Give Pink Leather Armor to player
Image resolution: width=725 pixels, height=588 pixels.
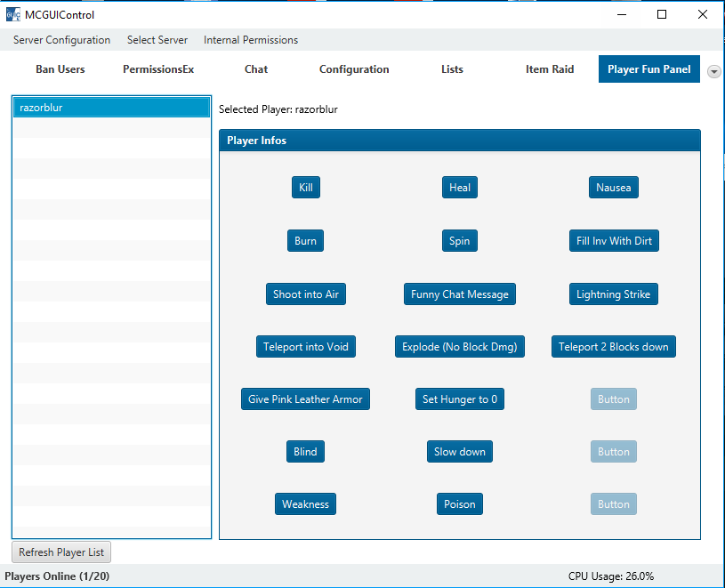point(305,399)
